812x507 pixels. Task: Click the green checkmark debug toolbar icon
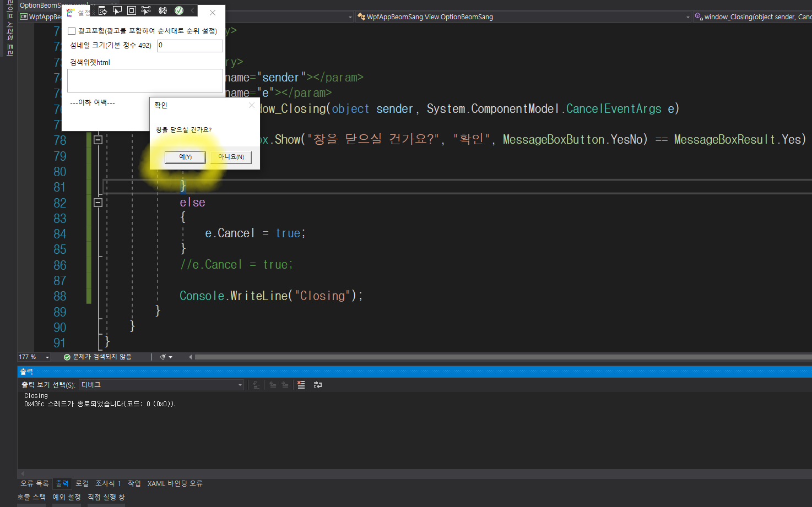[179, 10]
